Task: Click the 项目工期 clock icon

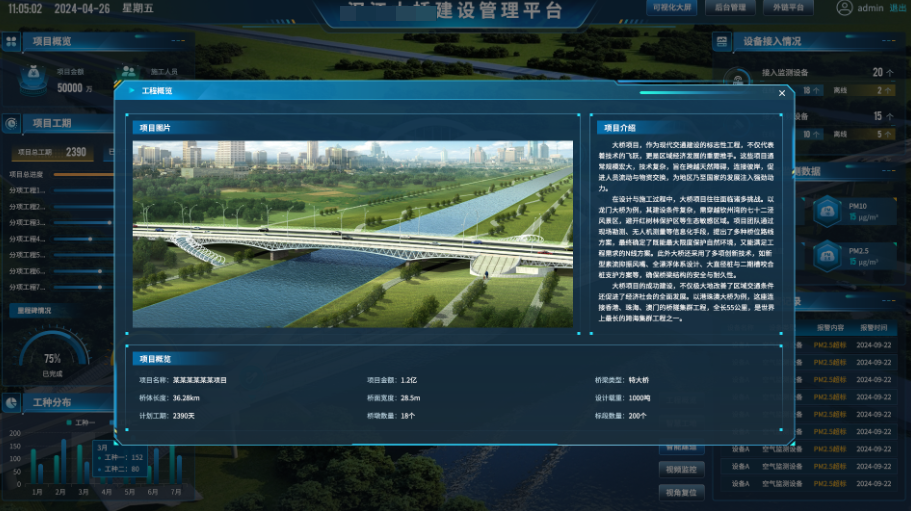Action: [x=11, y=123]
